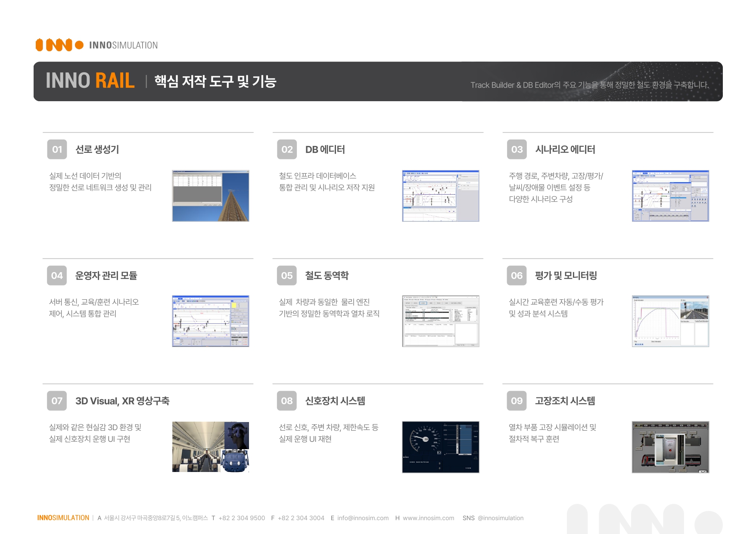Click the 08 number badge

pyautogui.click(x=287, y=401)
